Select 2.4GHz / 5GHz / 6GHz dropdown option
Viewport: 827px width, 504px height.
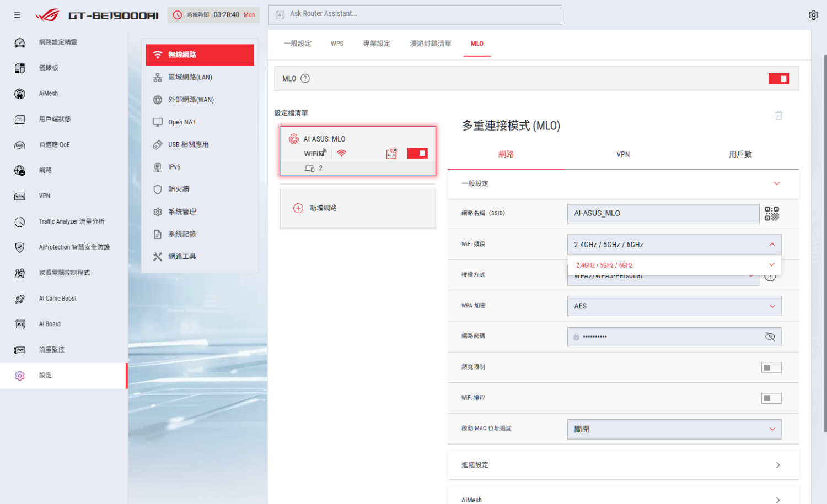[x=674, y=265]
